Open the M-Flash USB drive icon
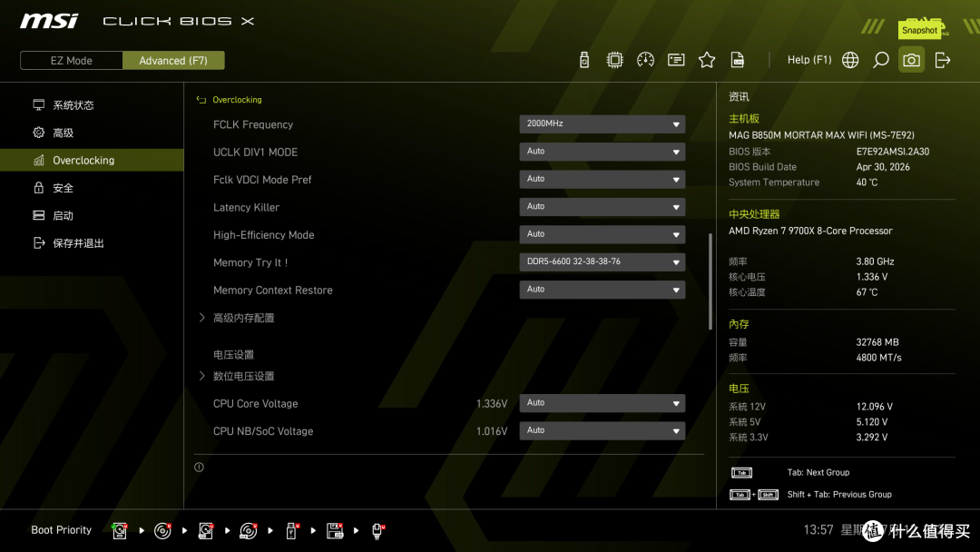 coord(583,60)
